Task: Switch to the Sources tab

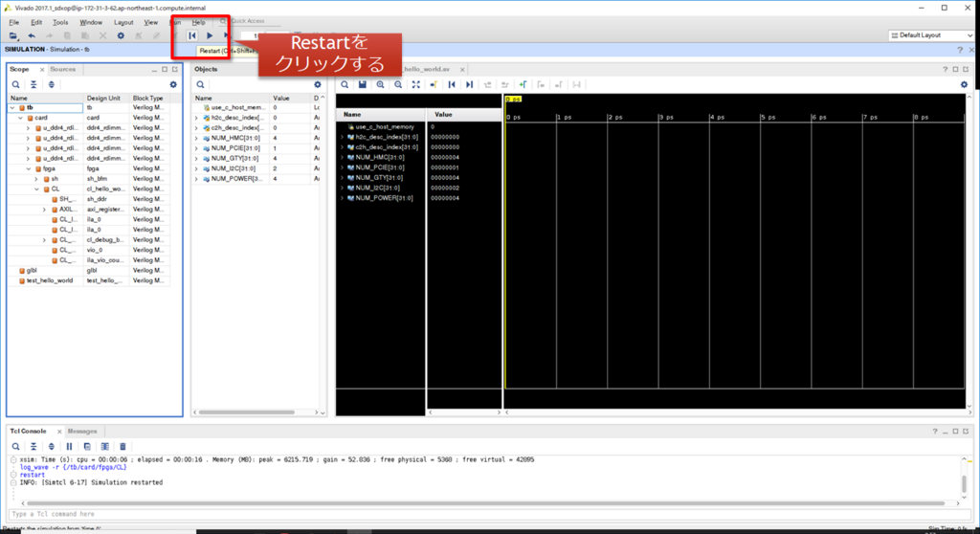Action: [62, 70]
